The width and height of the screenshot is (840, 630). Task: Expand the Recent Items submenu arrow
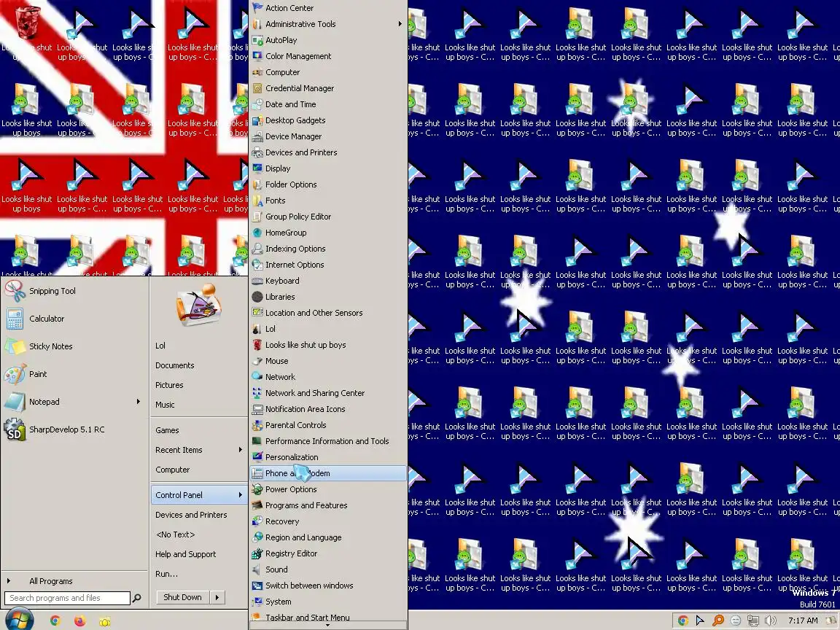241,450
